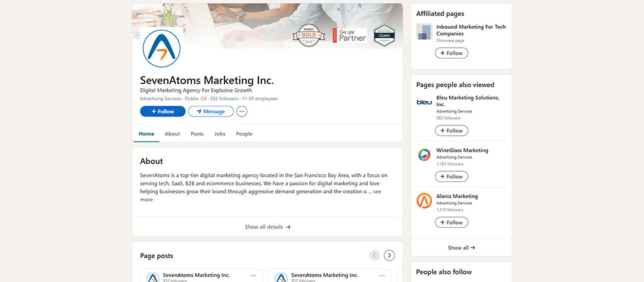Open Bleu Marketing Solutions, Inc. page
Screen dimensions: 644x282
[x=468, y=101]
